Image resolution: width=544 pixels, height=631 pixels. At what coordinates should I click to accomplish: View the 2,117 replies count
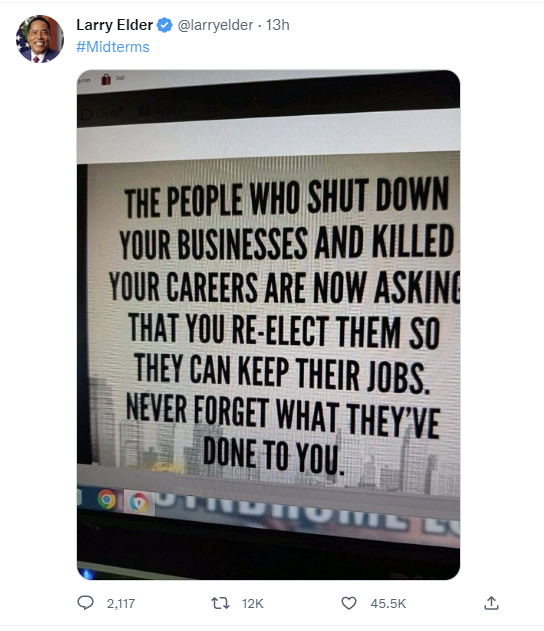(x=121, y=603)
